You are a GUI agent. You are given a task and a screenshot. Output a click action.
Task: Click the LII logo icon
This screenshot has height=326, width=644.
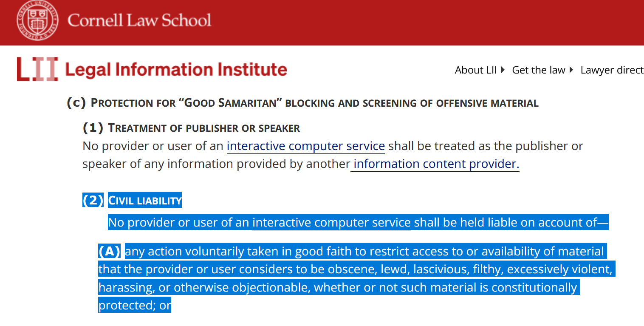tap(37, 69)
